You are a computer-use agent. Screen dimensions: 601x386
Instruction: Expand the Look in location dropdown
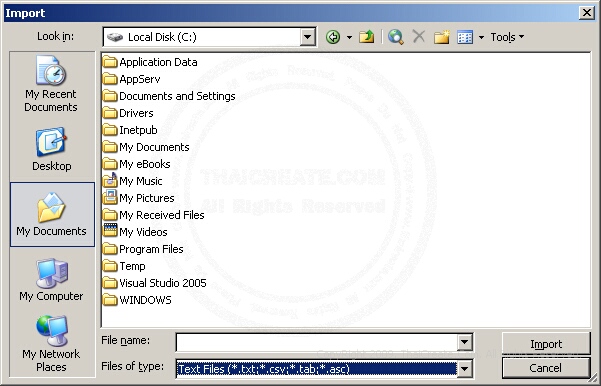(x=307, y=37)
